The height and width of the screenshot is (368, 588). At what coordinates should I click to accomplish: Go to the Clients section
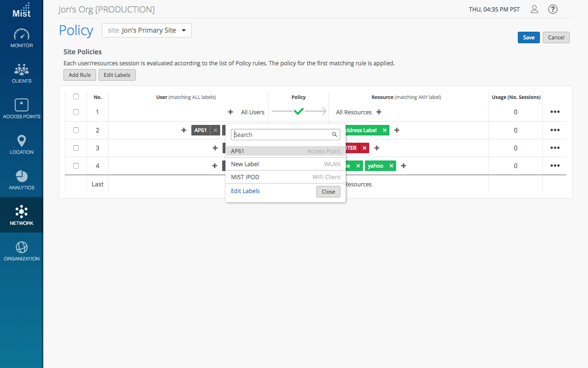tap(22, 74)
